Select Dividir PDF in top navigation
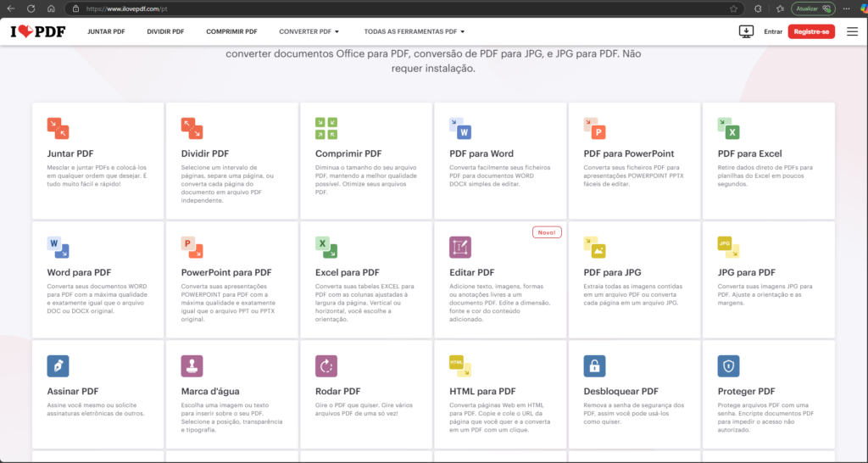 pos(165,31)
